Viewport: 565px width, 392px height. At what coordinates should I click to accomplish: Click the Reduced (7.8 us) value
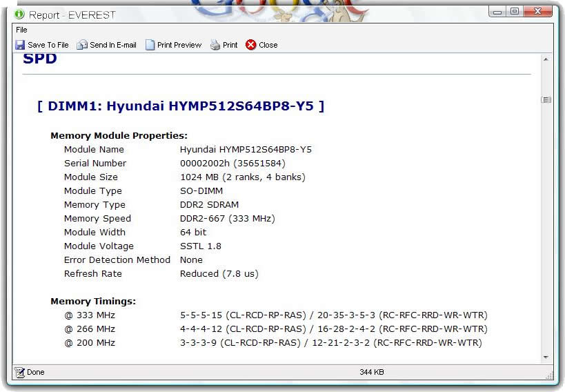[219, 274]
